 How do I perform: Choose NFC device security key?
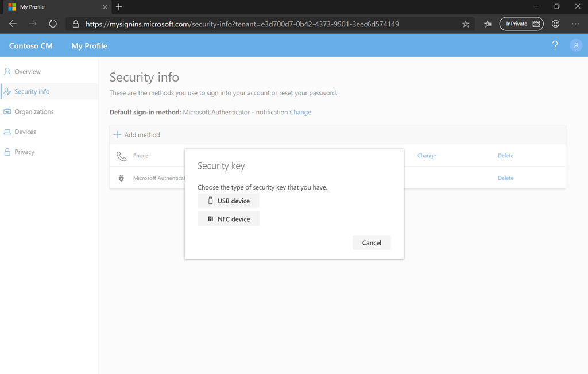[x=229, y=219]
